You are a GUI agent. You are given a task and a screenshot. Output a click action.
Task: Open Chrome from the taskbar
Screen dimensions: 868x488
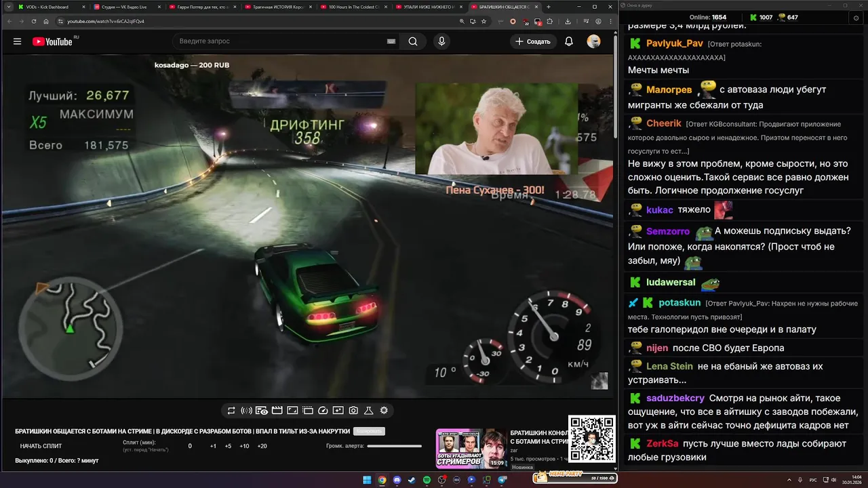[382, 480]
